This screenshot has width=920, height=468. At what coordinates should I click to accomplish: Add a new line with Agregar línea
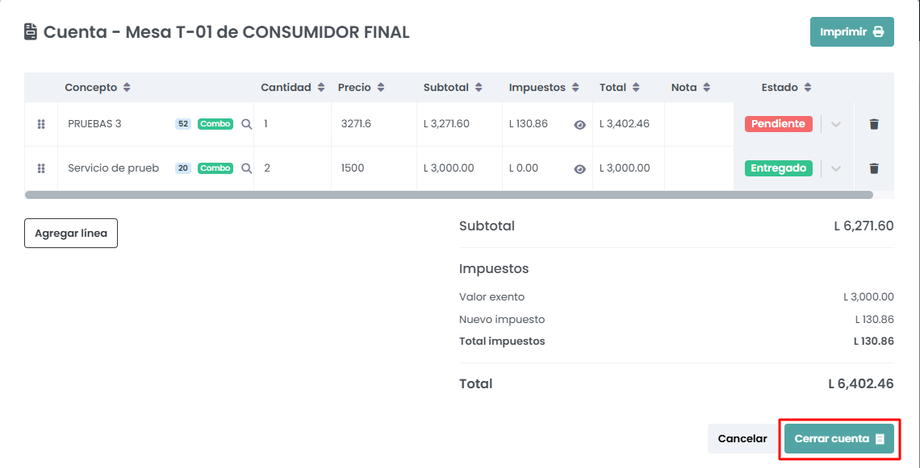[71, 234]
